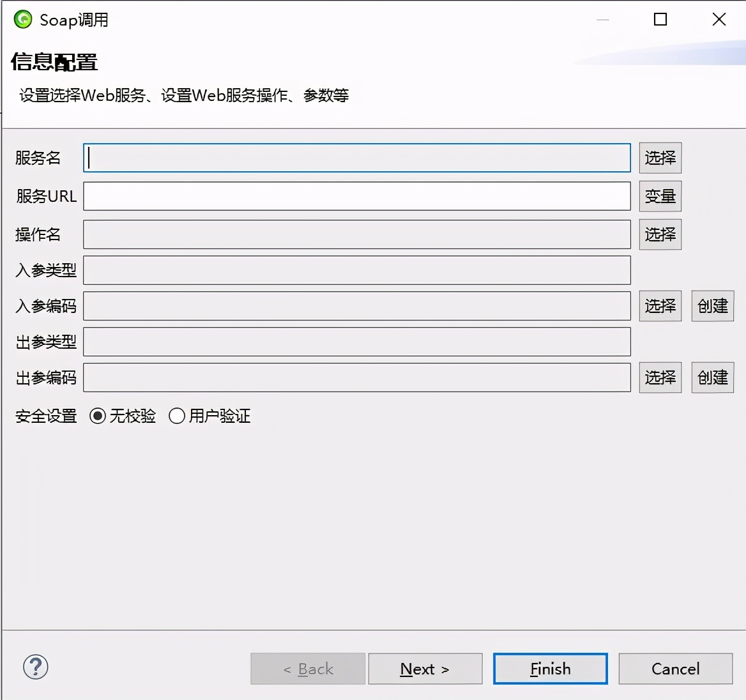Click 选择 next to 出参编码
Screen dimensions: 746x700
660,377
